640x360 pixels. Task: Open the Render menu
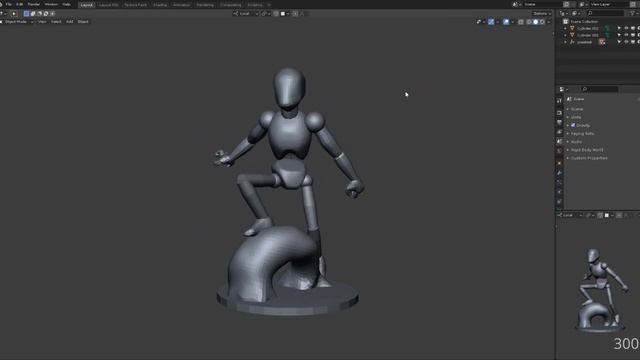click(x=33, y=4)
